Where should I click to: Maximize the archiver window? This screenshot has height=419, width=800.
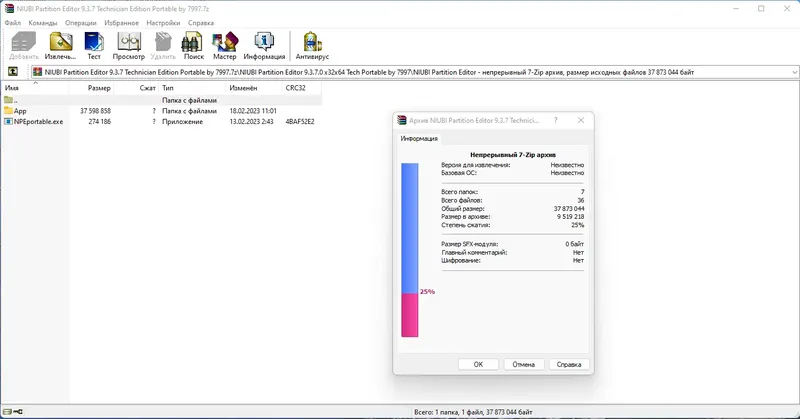coord(761,9)
